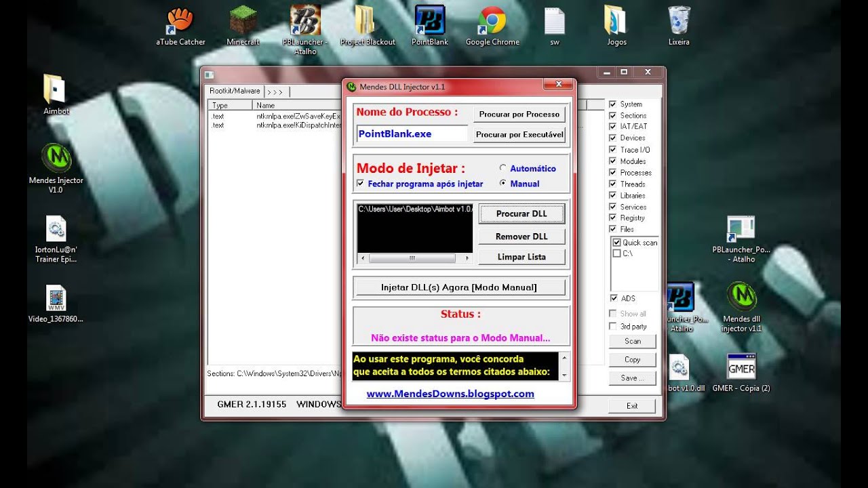Screen dimensions: 868x488
Task: Click the Save ... button in GMER
Action: pos(632,378)
